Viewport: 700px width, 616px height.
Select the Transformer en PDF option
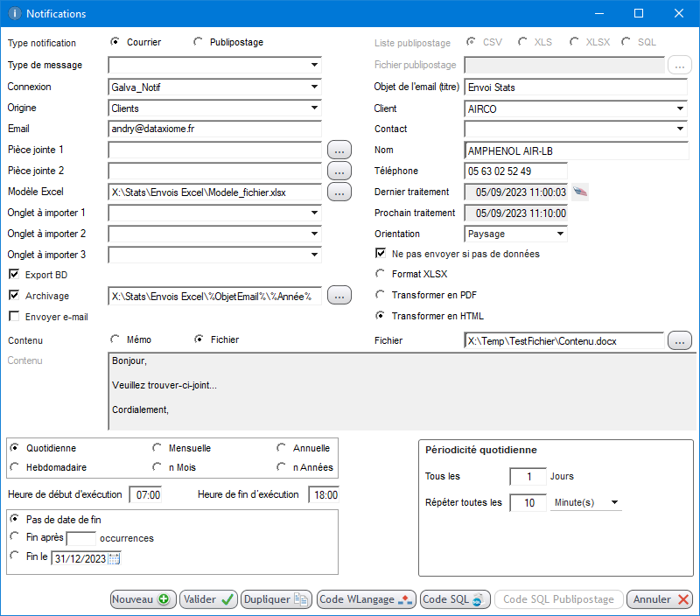[x=381, y=295]
